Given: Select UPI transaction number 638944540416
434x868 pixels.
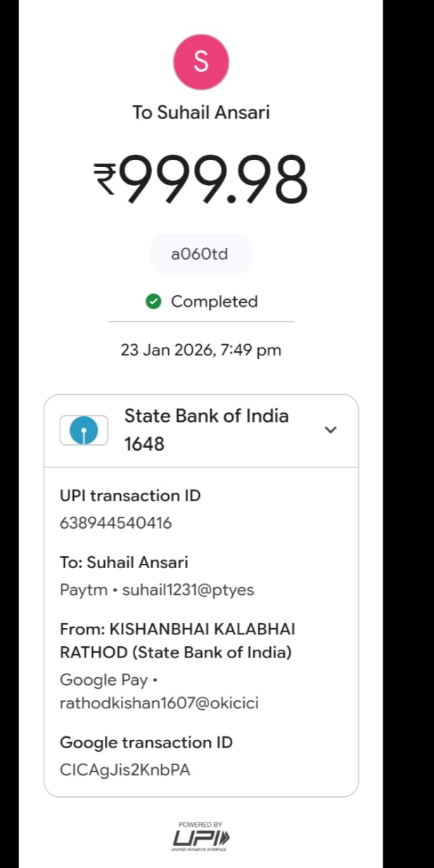Looking at the screenshot, I should [115, 523].
